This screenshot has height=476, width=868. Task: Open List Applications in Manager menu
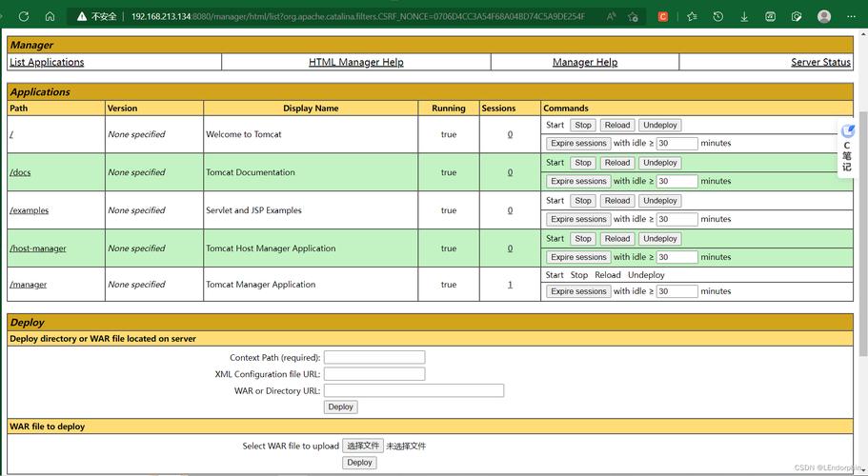point(47,62)
